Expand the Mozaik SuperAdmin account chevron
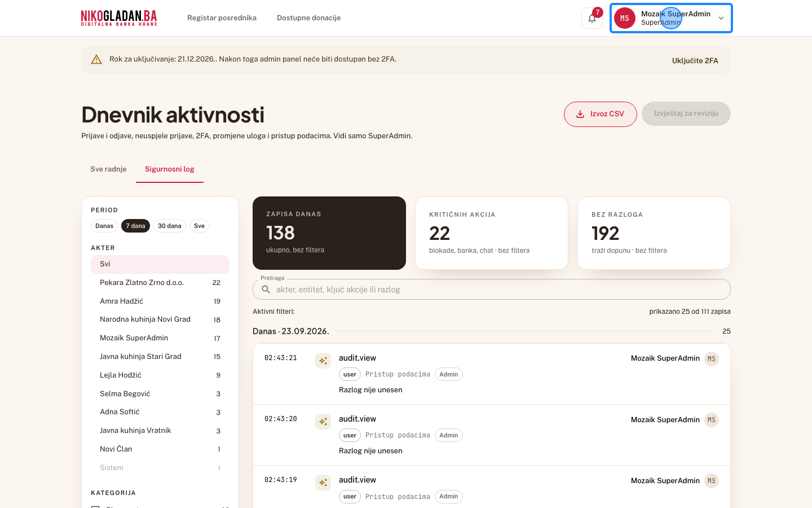 click(721, 18)
